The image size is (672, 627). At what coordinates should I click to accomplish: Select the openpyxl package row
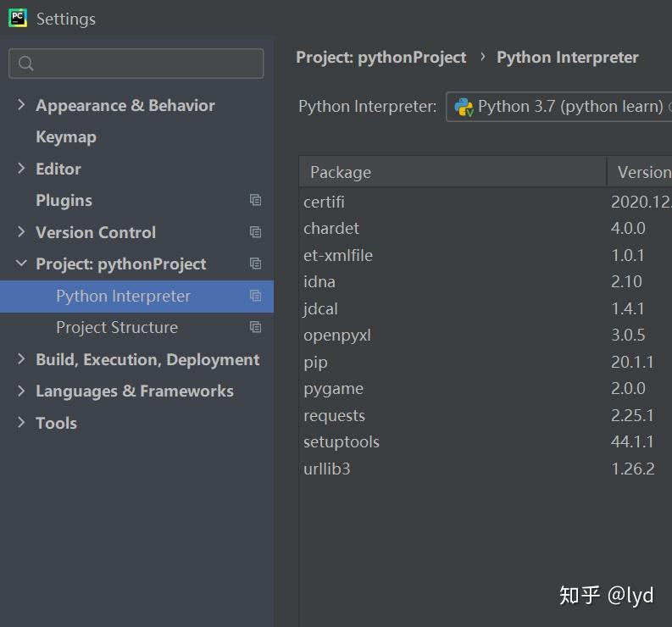pyautogui.click(x=337, y=336)
